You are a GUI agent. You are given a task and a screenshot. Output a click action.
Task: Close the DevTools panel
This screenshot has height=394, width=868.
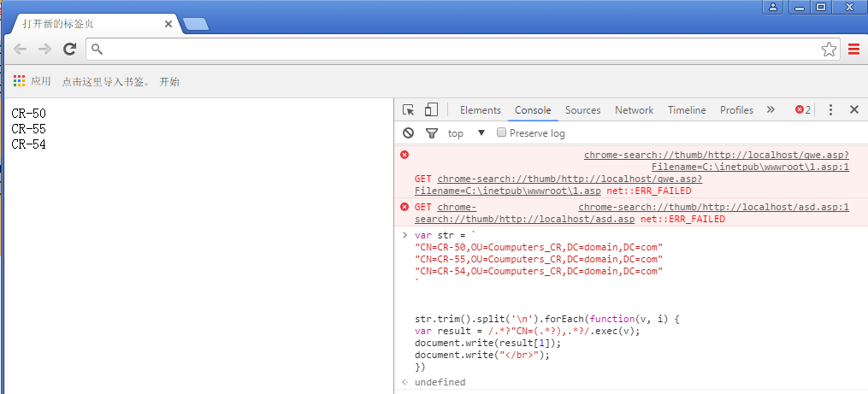coord(854,109)
